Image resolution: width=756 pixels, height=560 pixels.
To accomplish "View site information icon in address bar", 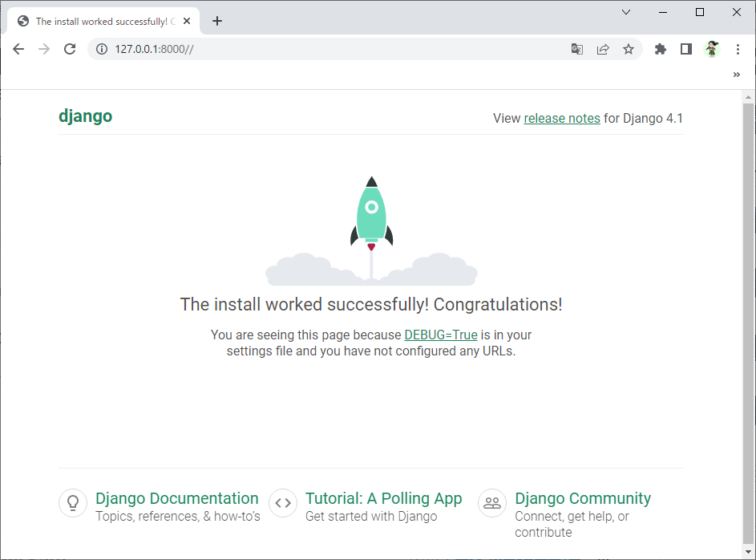I will pos(102,49).
